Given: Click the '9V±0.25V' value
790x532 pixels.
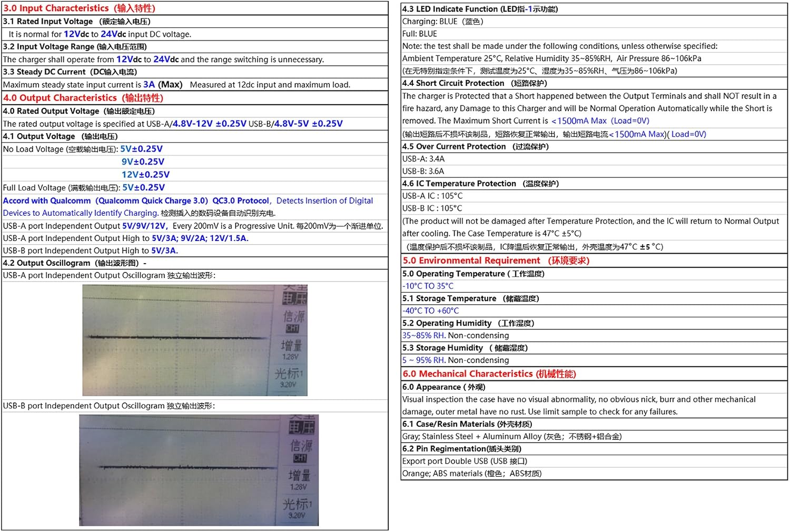Looking at the screenshot, I should pyautogui.click(x=143, y=162).
